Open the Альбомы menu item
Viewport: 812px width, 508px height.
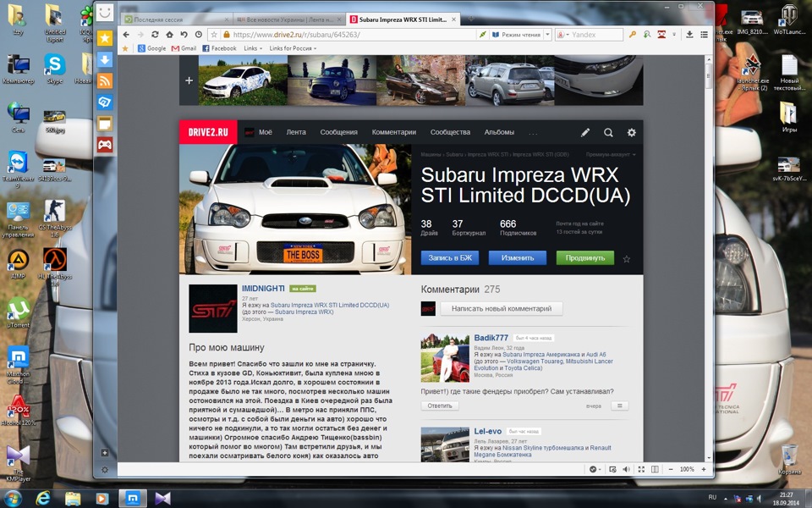coord(499,132)
